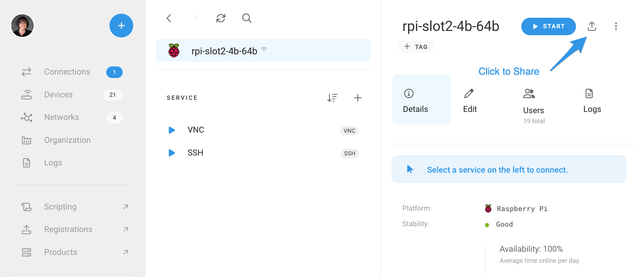Select rpi-slot2-4b-64b device row

(x=263, y=51)
